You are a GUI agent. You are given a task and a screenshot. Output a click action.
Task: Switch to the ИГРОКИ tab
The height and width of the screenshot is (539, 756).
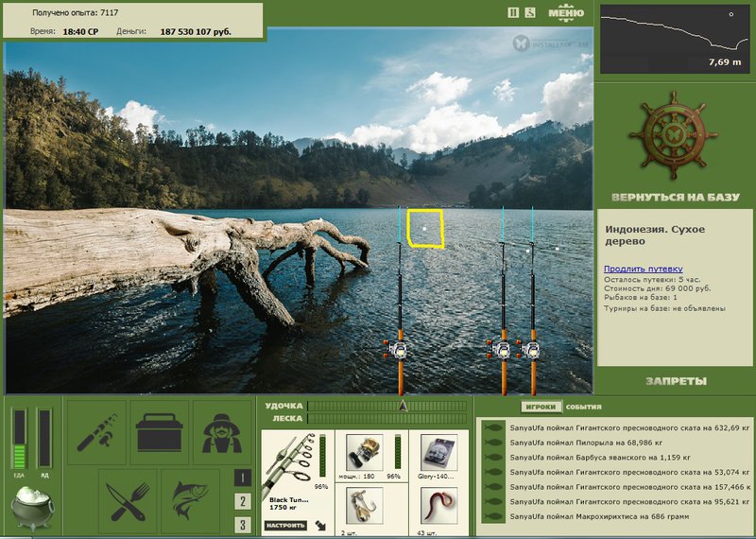(541, 407)
